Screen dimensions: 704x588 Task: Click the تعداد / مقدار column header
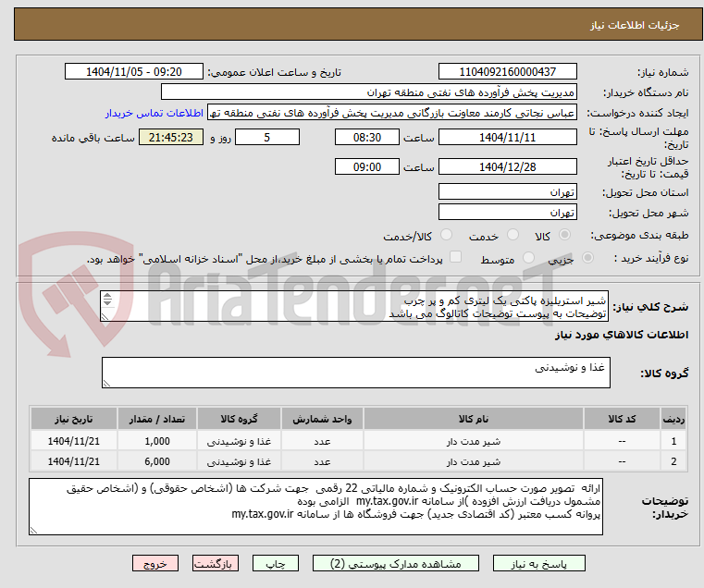click(x=157, y=419)
